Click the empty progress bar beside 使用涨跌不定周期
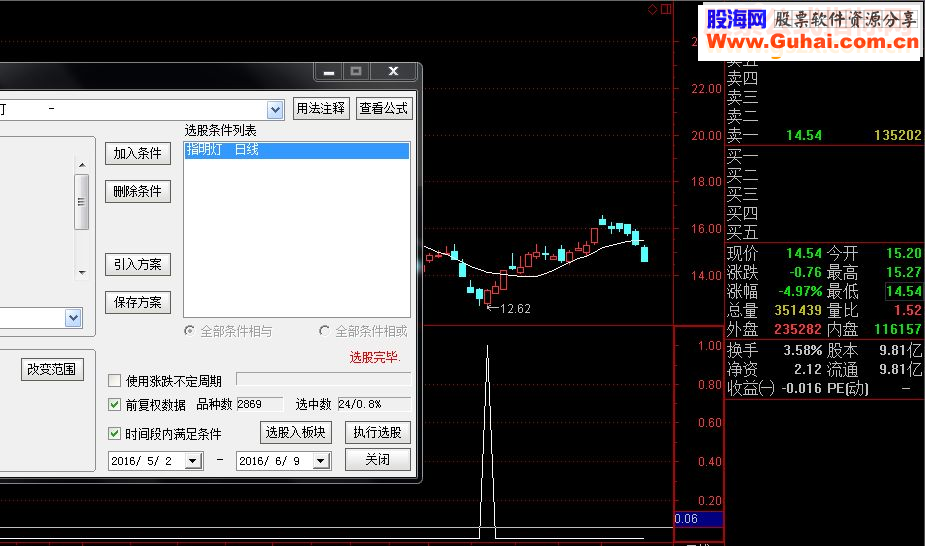Viewport: 925px width, 546px height. coord(323,379)
